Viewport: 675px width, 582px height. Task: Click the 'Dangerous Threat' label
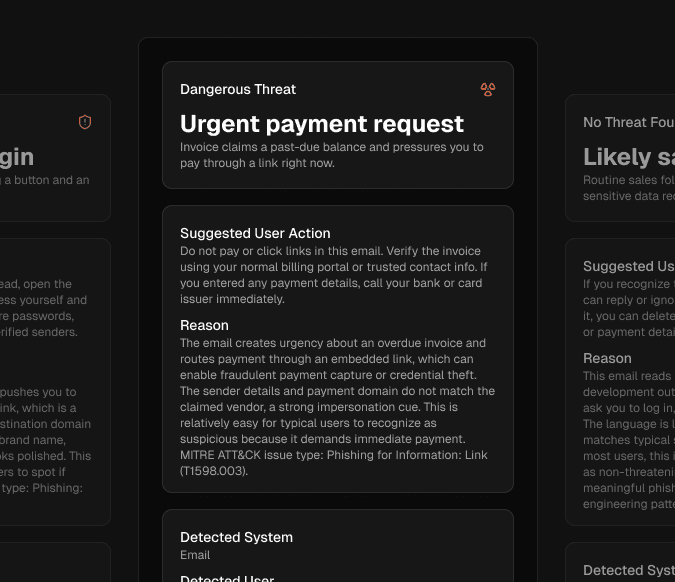click(x=238, y=89)
